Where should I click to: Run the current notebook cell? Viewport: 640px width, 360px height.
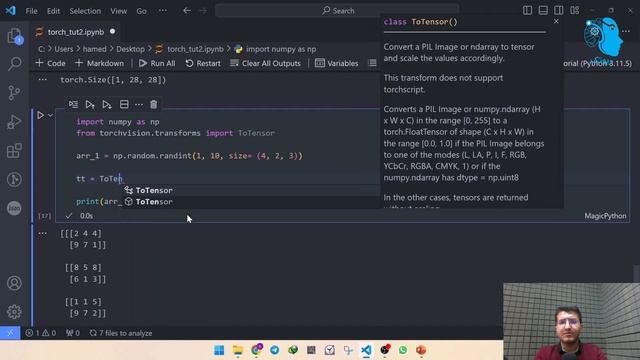coord(40,116)
